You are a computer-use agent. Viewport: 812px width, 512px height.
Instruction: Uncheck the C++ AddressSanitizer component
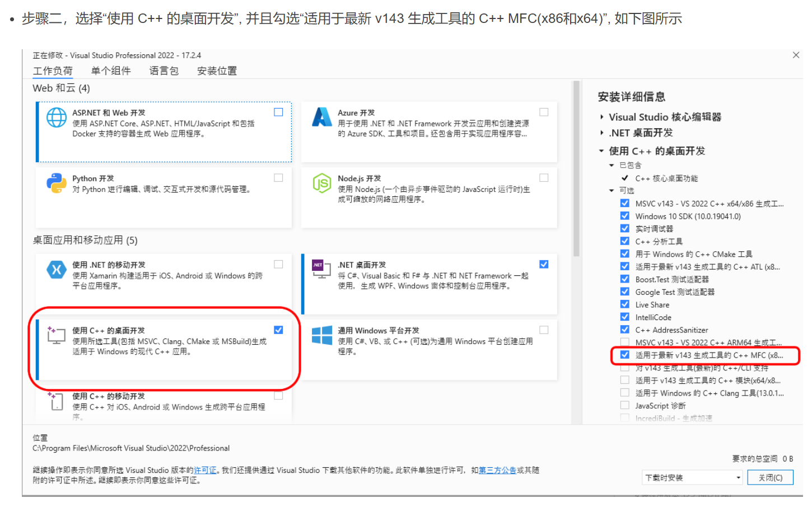click(625, 330)
